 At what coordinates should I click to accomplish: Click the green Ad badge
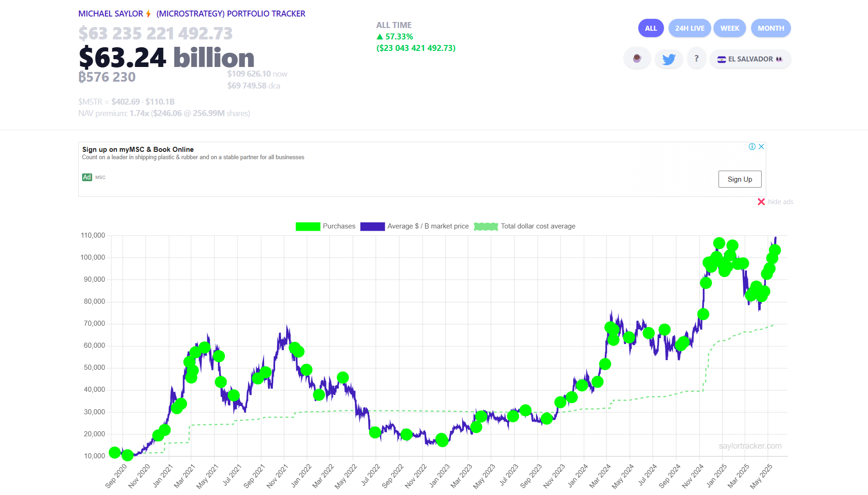(87, 178)
